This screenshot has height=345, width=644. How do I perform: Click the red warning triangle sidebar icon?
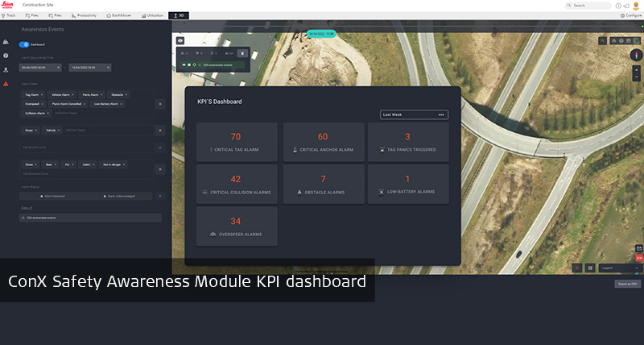pos(6,84)
